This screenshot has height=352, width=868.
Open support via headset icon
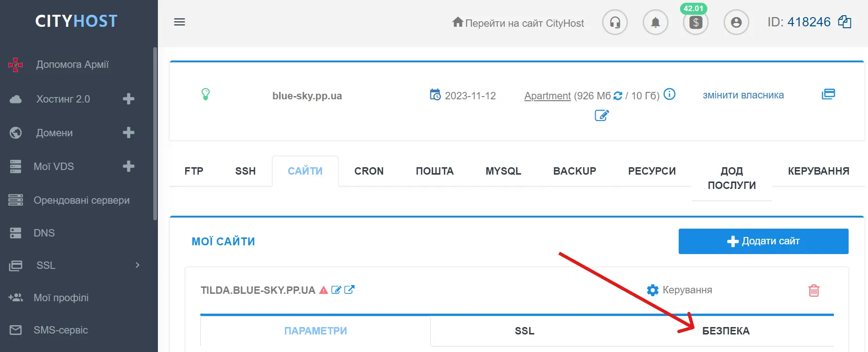(x=615, y=22)
